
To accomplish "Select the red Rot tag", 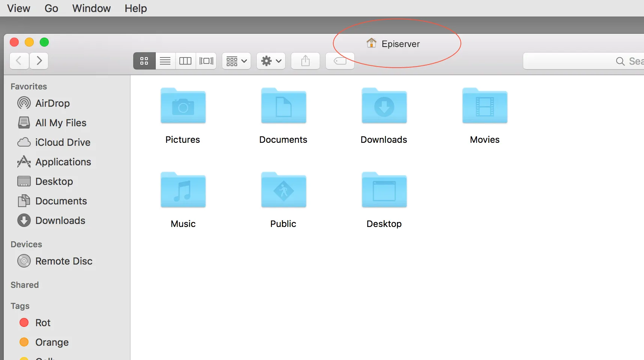I will (35, 322).
